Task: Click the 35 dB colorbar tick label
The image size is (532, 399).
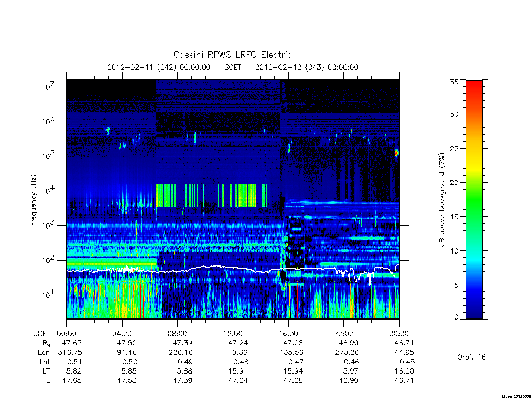Action: coord(454,82)
